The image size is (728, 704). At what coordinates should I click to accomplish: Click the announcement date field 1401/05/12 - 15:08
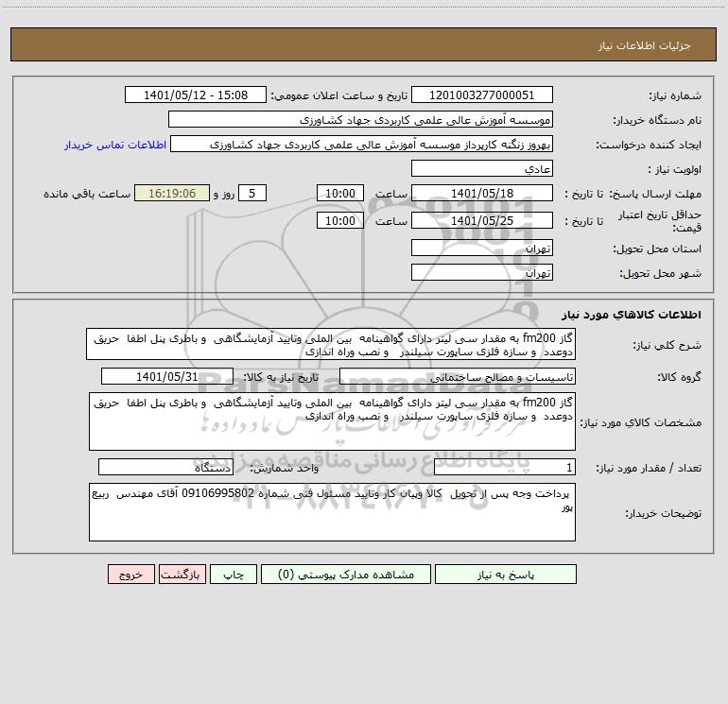tap(196, 95)
